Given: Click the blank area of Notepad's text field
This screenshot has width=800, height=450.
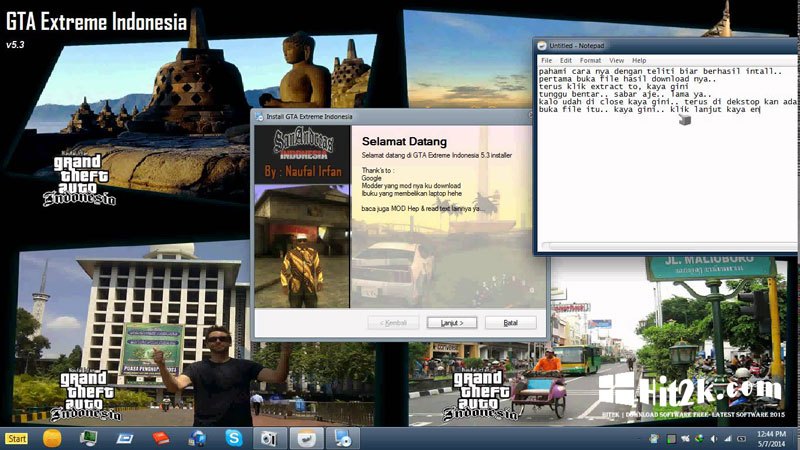Looking at the screenshot, I should pos(666,179).
